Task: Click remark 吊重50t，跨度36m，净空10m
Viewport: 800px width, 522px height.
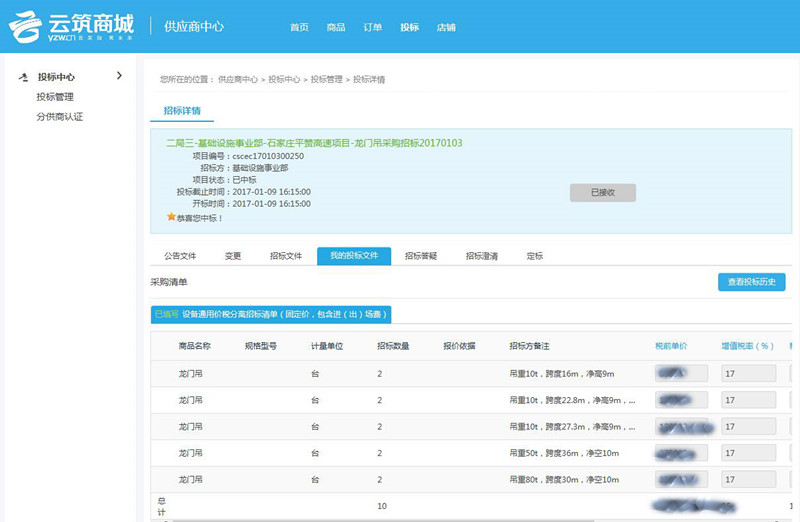Action: pos(564,453)
